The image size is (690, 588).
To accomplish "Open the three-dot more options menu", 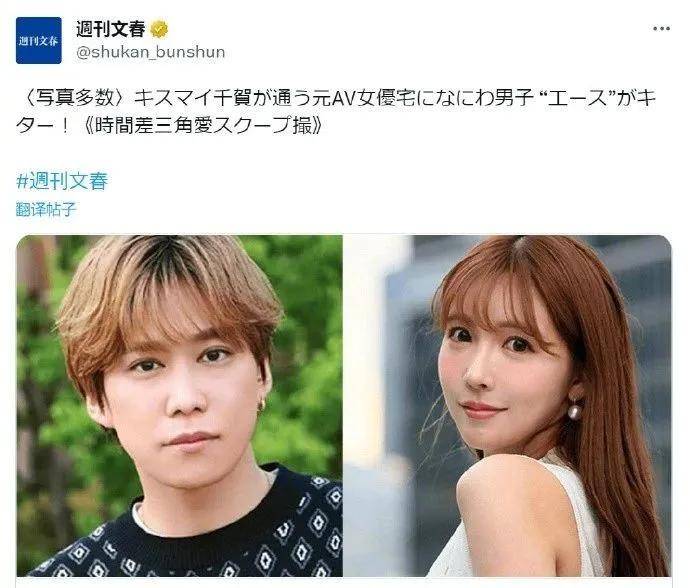I will 661,29.
